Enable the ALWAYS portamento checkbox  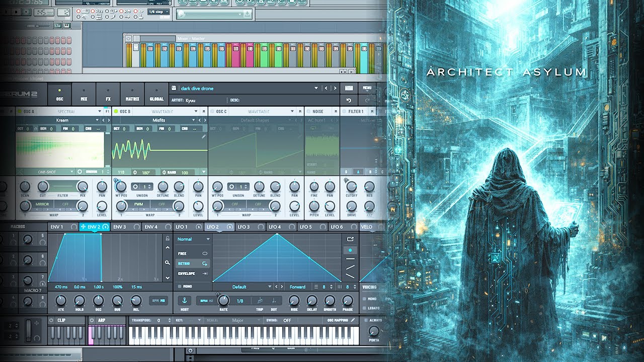[x=365, y=320]
